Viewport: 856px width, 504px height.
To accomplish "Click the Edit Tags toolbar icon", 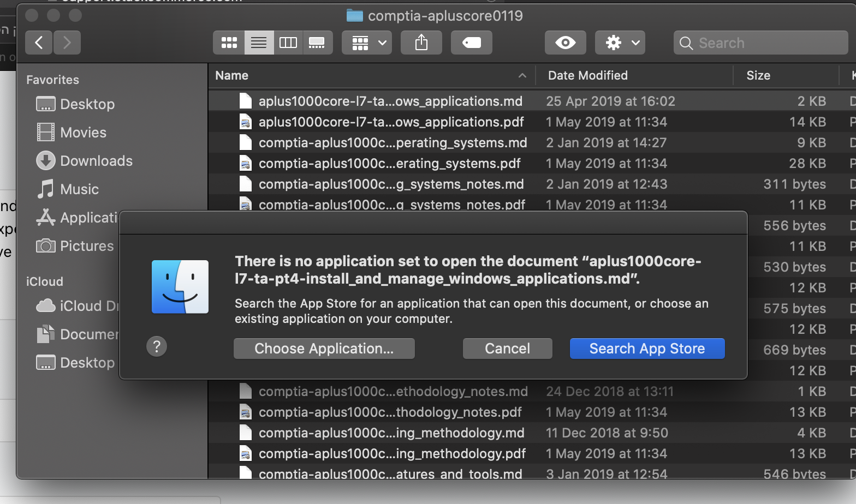I will click(x=472, y=43).
